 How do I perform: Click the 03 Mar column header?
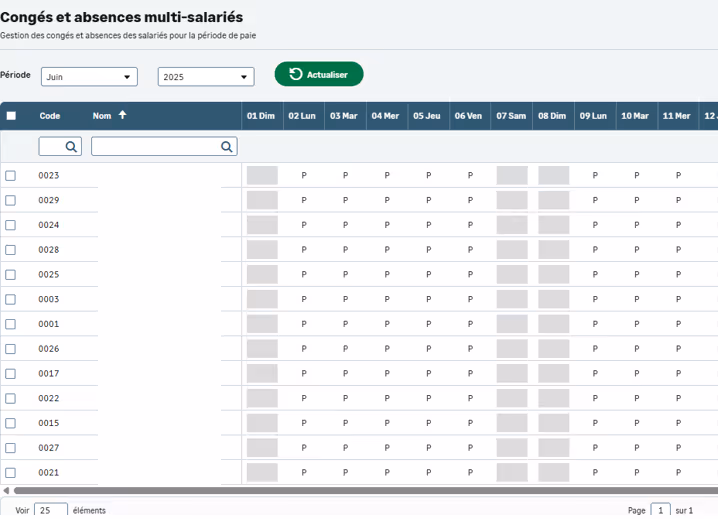(345, 116)
